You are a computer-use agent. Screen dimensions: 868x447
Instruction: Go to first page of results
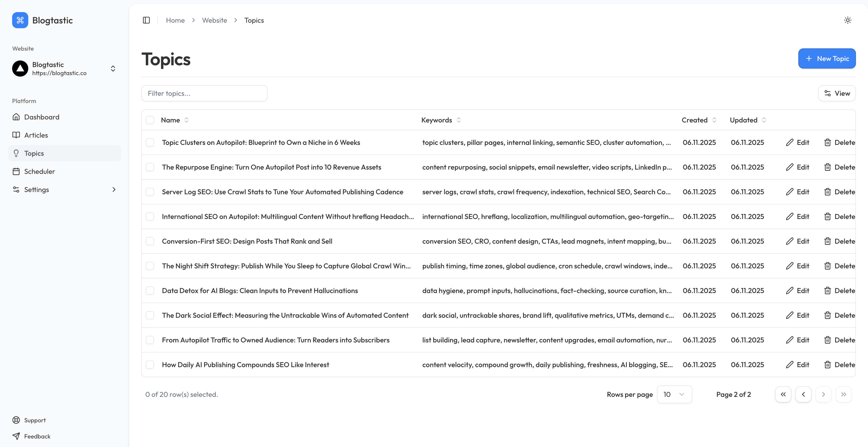tap(783, 394)
